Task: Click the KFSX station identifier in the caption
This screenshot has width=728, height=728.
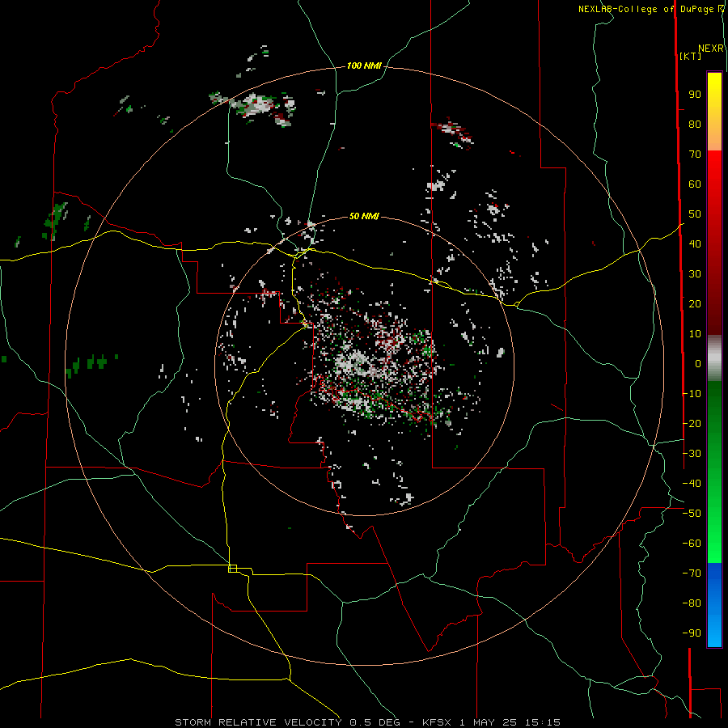Action: pos(437,722)
